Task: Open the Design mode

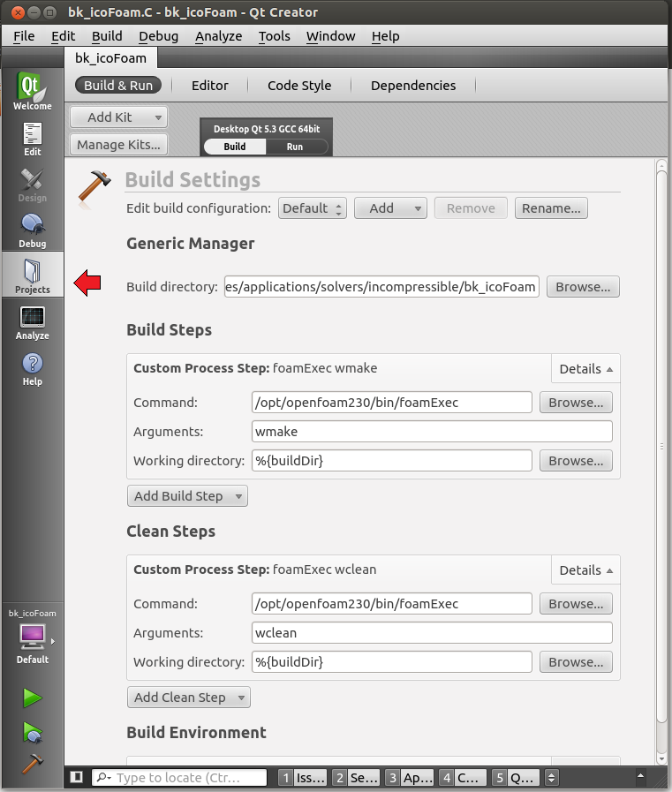Action: click(33, 185)
